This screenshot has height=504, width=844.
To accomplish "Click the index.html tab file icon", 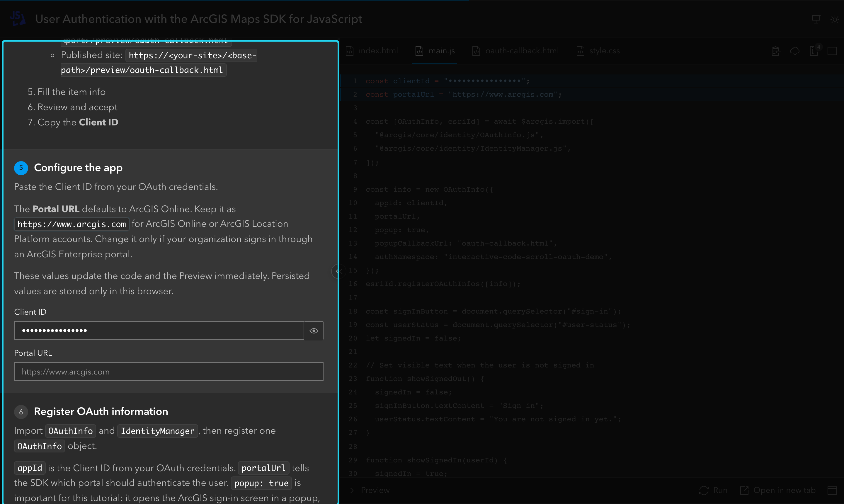I will tap(350, 51).
